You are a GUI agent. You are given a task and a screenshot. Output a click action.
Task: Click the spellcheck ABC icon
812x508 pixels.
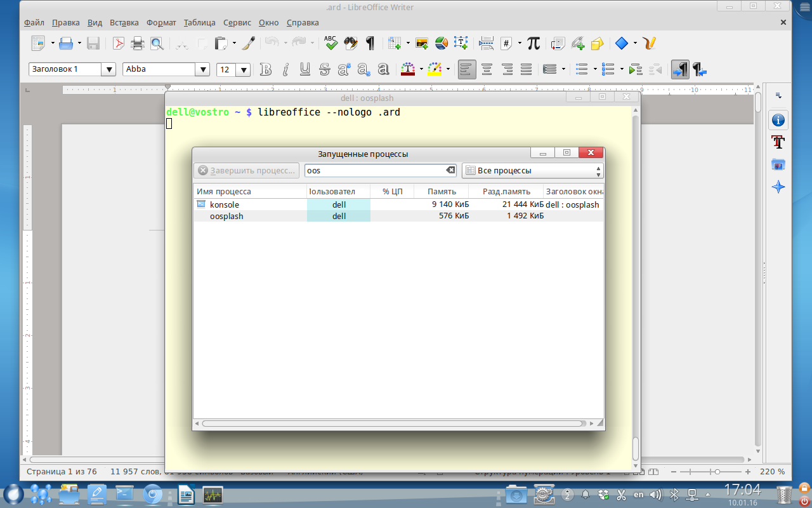pos(331,43)
